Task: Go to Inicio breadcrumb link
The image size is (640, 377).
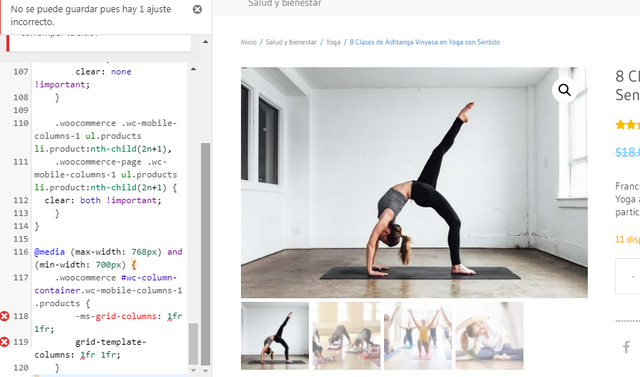Action: [249, 42]
